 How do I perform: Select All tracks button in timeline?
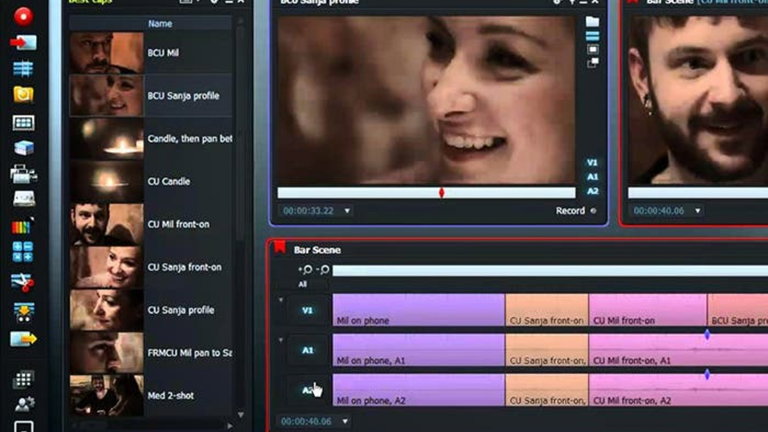(303, 284)
